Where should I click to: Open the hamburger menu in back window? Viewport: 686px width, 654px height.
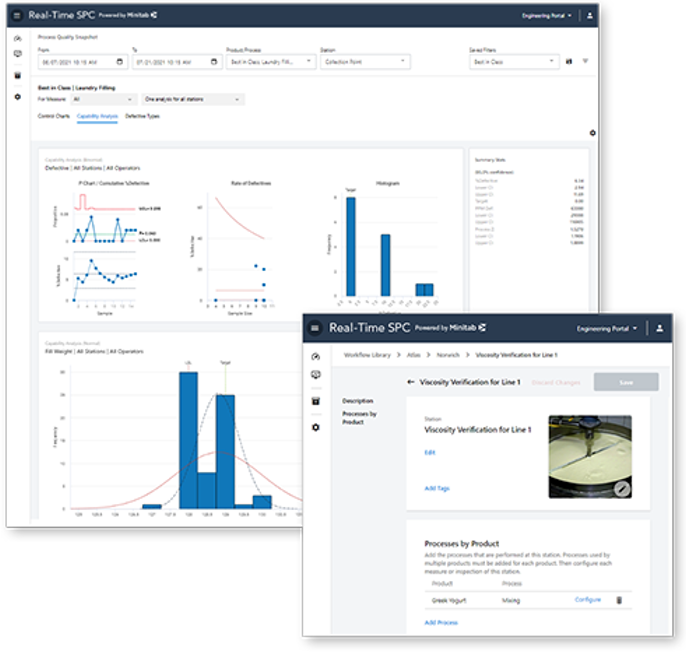pos(17,15)
